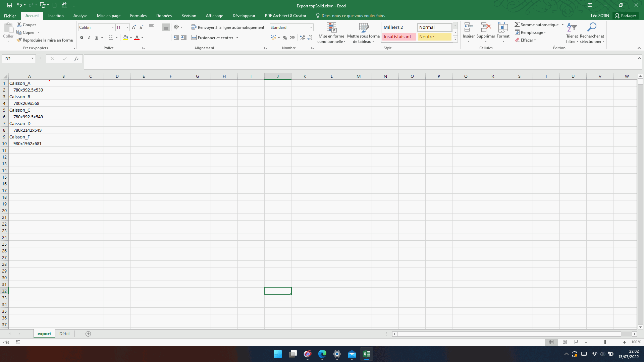Click the percent style icon

(285, 38)
